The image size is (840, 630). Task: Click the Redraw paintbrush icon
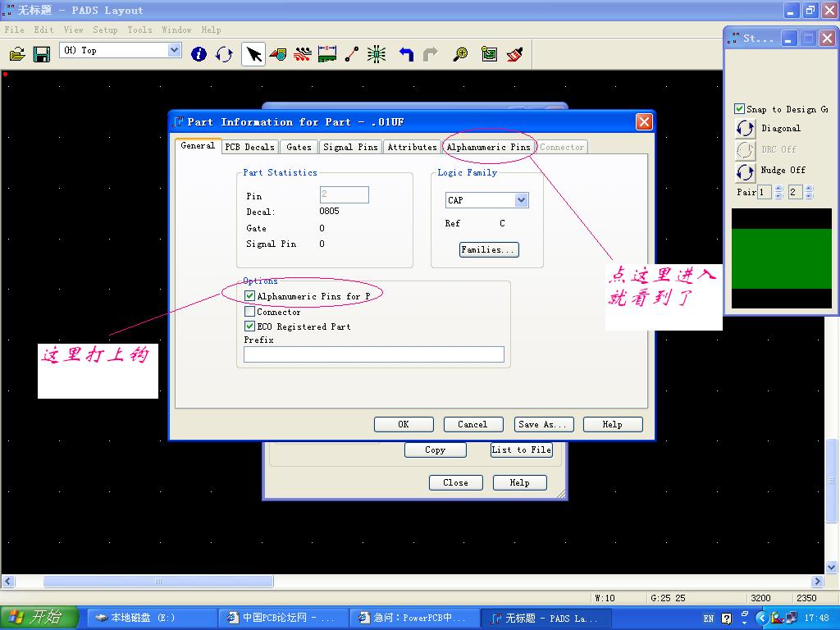click(515, 53)
